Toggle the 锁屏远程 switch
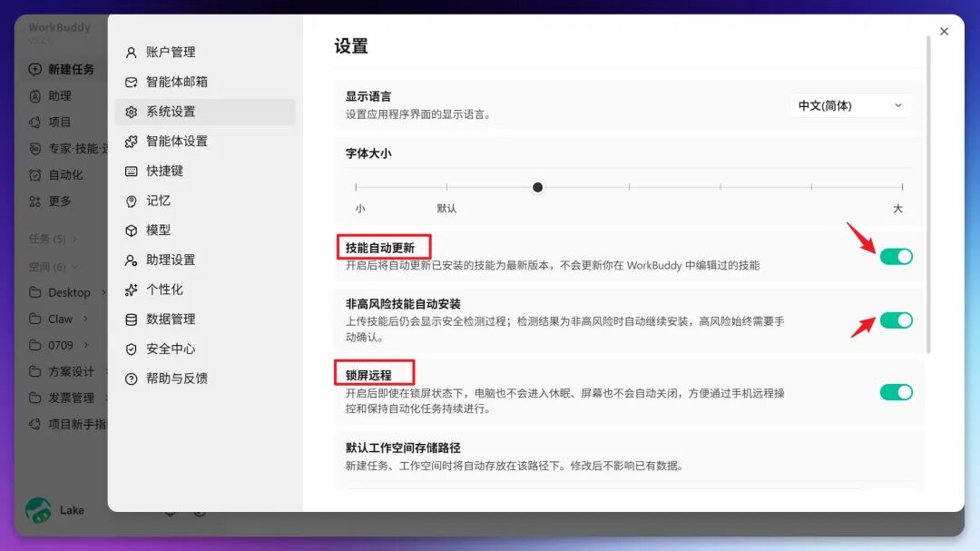980x551 pixels. [897, 392]
